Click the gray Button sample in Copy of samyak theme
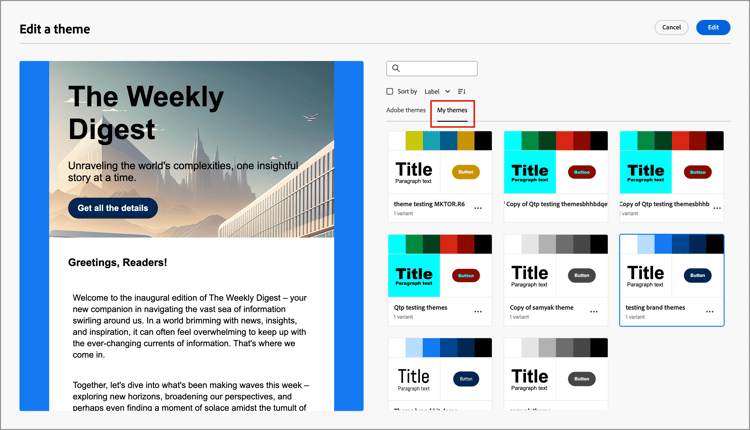This screenshot has width=750, height=430. (x=582, y=276)
